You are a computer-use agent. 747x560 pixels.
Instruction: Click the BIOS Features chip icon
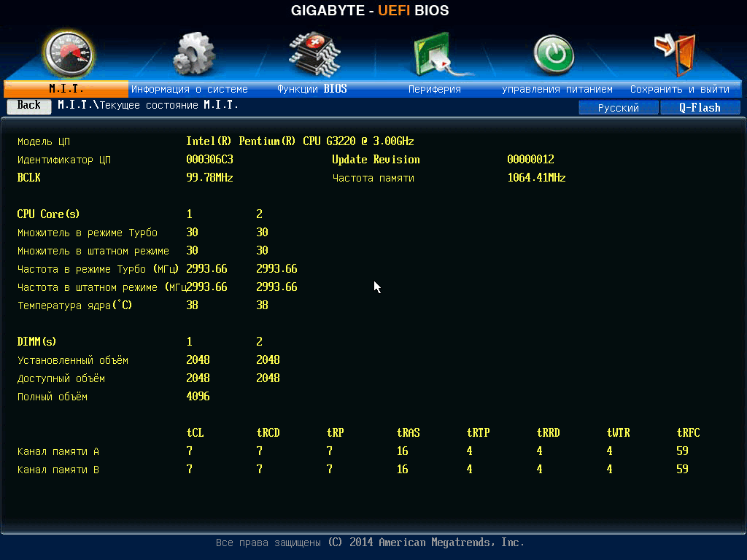tap(314, 54)
